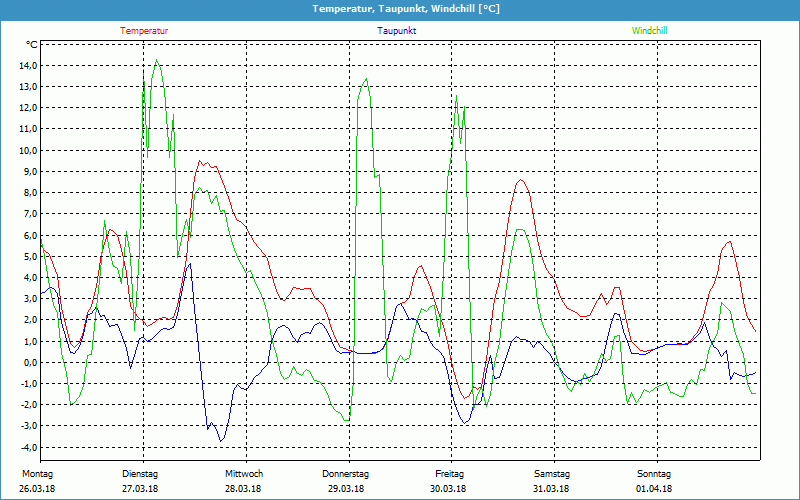The image size is (800, 500).
Task: Click the date 31.03.18
Action: [x=551, y=489]
